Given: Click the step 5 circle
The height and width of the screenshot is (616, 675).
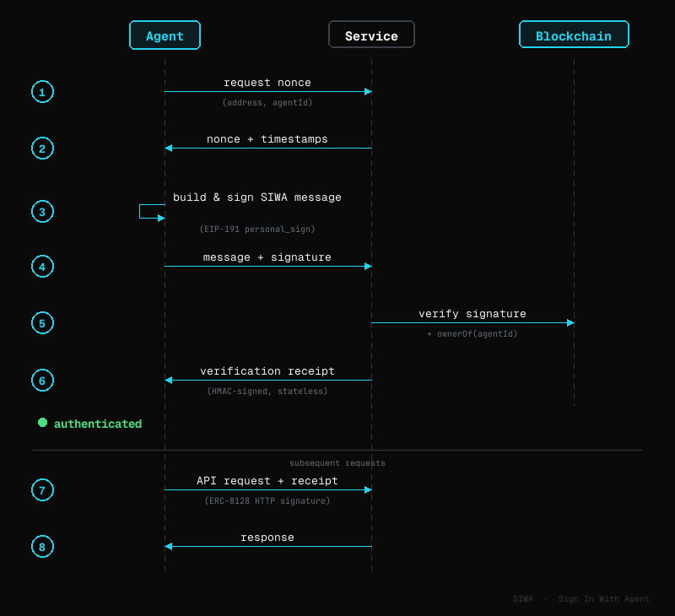Looking at the screenshot, I should 42,322.
